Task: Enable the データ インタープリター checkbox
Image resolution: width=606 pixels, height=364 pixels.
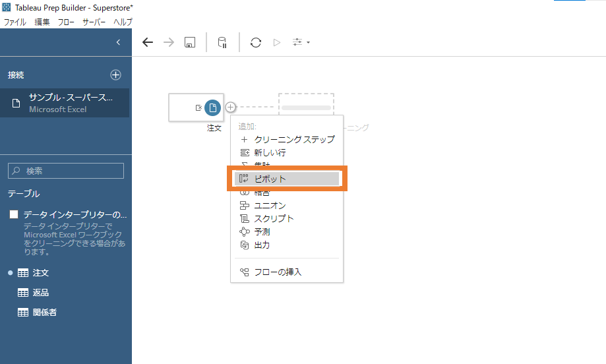Action: click(x=14, y=214)
